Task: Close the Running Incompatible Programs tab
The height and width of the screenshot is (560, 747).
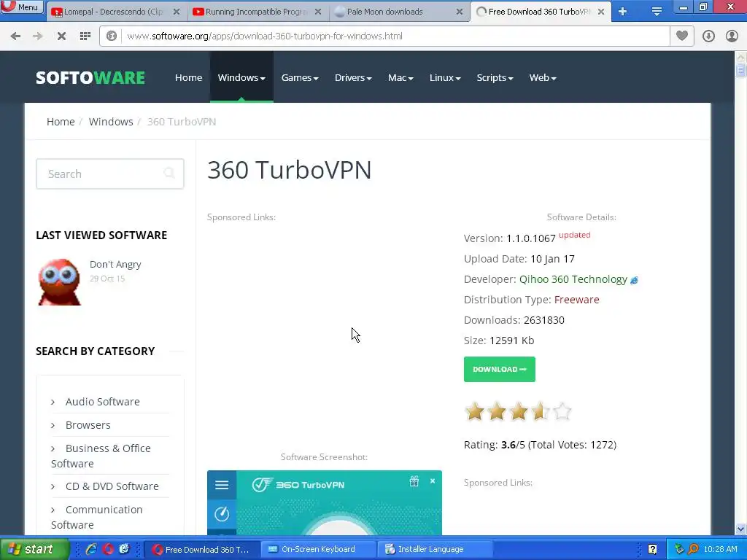Action: 318,12
